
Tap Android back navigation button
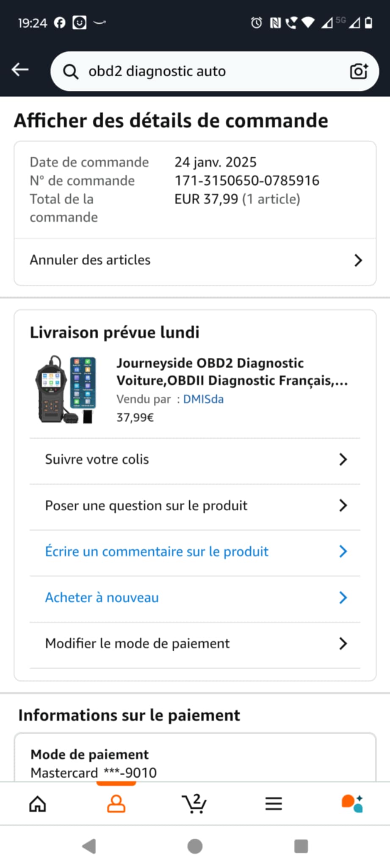pyautogui.click(x=89, y=846)
